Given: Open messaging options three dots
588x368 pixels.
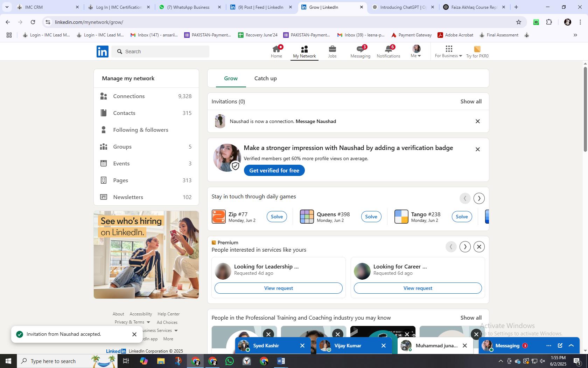Looking at the screenshot, I should pyautogui.click(x=548, y=346).
